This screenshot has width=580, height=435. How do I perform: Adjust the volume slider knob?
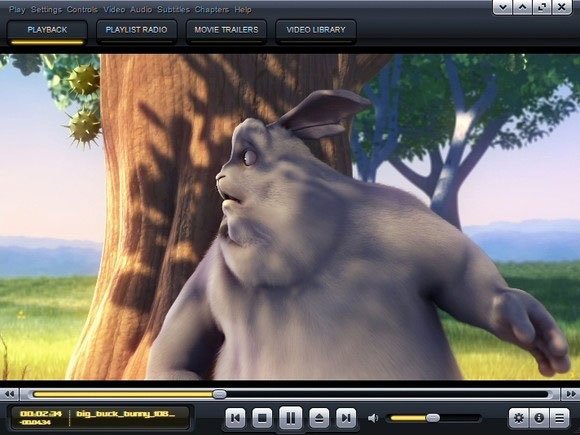432,418
